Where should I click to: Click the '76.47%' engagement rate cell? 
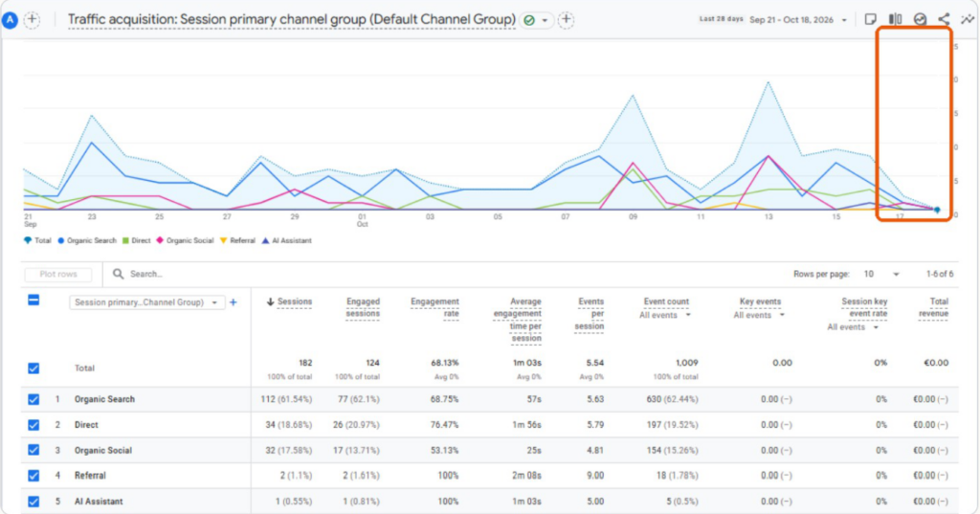click(x=444, y=425)
